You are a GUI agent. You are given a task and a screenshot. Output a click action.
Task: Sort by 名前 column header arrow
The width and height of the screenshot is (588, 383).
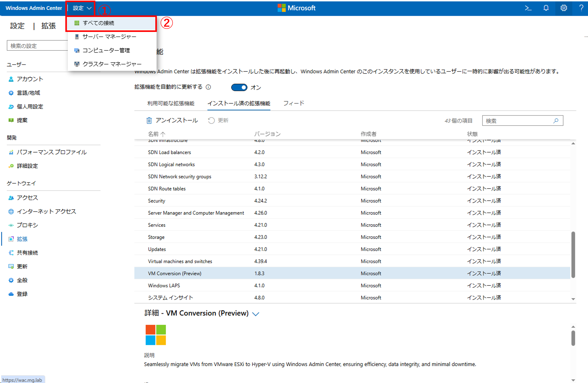coord(163,134)
